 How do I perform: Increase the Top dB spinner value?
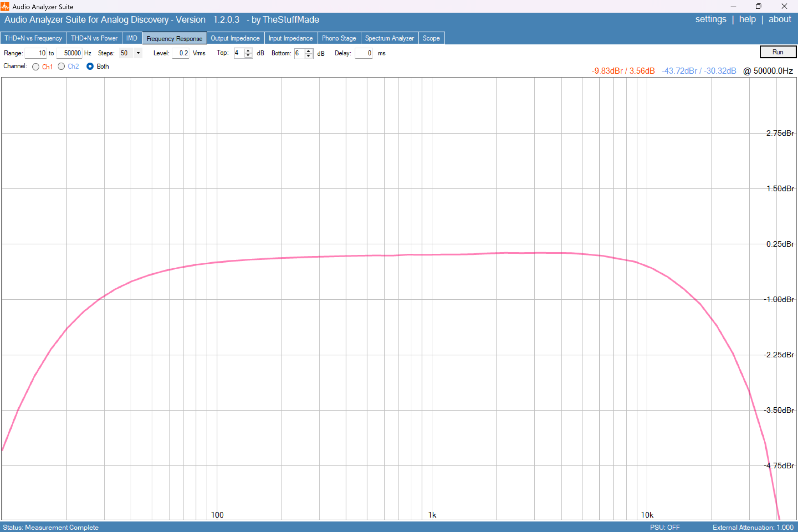pyautogui.click(x=248, y=51)
